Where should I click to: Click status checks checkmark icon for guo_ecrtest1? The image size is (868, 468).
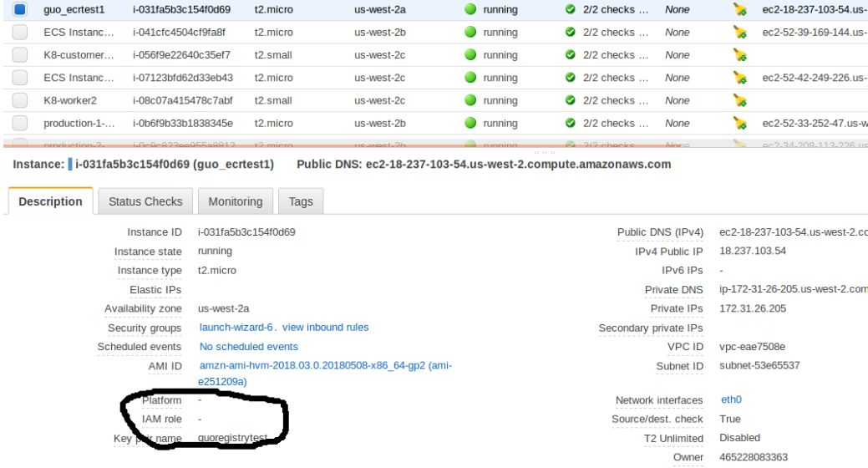[x=571, y=10]
